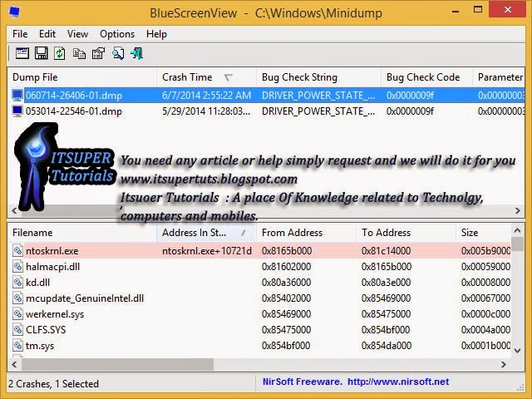The width and height of the screenshot is (532, 399).
Task: Click To Address 0x80a3e000 cell
Action: click(386, 283)
